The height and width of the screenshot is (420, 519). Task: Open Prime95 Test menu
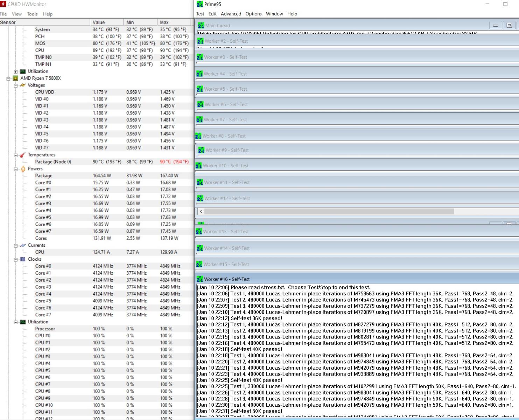[200, 14]
